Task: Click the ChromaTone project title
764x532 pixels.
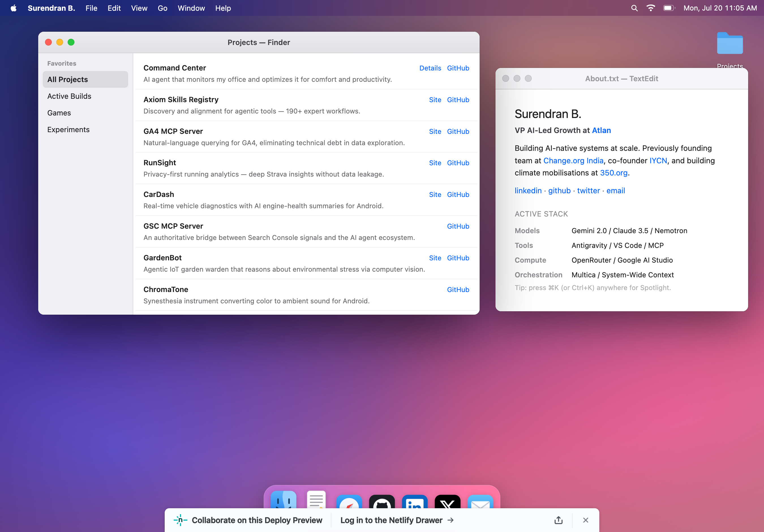Action: tap(165, 289)
